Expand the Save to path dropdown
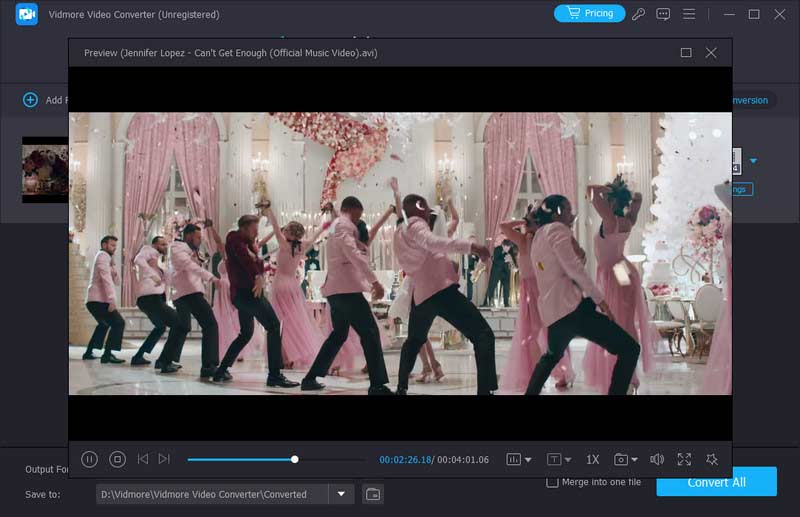 click(x=341, y=494)
